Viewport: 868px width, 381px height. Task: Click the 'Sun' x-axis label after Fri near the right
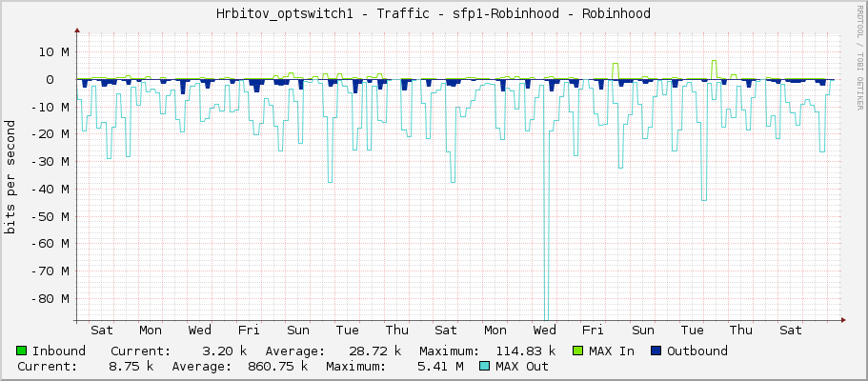(643, 331)
